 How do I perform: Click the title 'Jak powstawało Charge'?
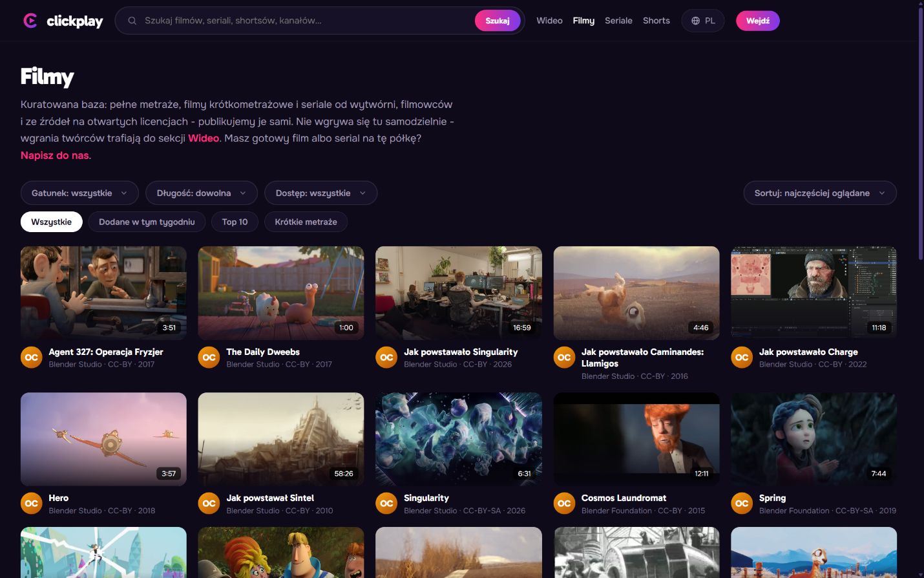click(808, 352)
